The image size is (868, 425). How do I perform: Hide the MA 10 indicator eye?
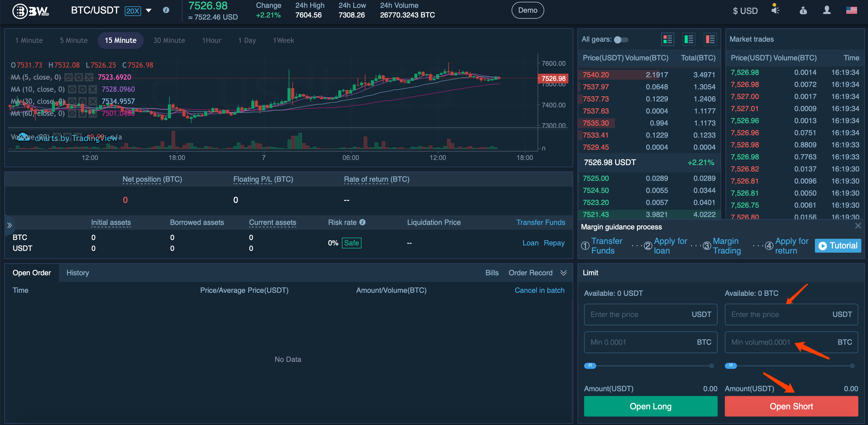72,89
